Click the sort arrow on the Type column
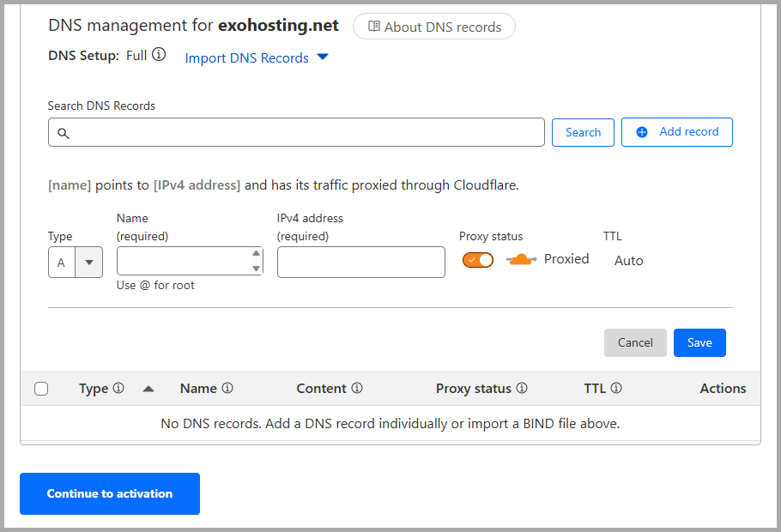The width and height of the screenshot is (781, 532). (148, 388)
